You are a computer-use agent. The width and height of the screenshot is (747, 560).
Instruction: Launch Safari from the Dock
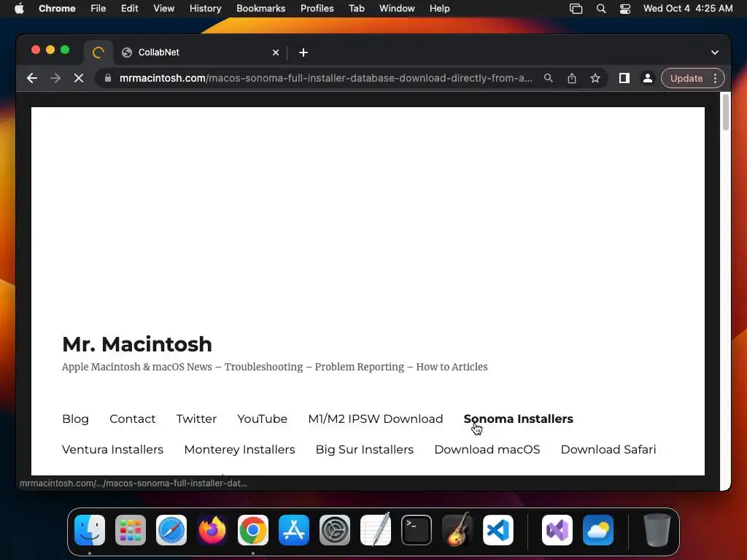click(171, 530)
